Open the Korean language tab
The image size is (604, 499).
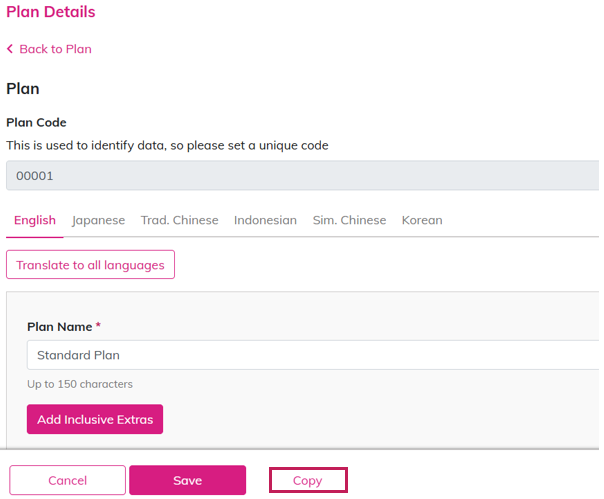(422, 220)
